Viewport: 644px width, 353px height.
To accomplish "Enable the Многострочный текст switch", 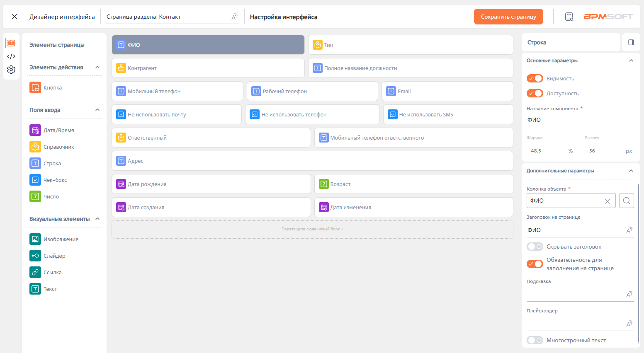I will point(535,340).
